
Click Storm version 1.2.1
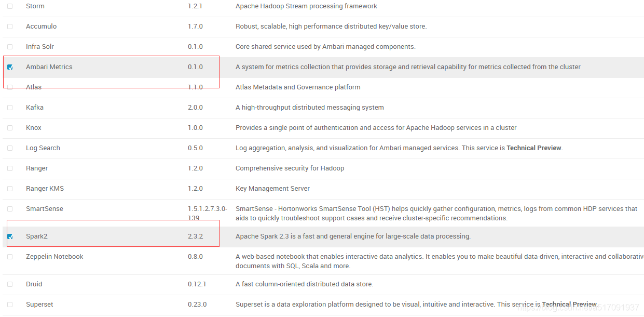(195, 6)
